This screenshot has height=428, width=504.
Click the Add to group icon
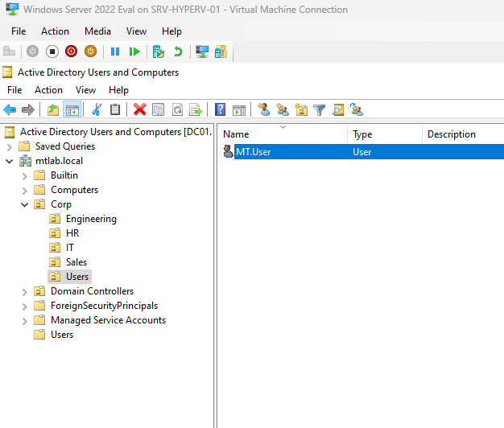pos(357,109)
